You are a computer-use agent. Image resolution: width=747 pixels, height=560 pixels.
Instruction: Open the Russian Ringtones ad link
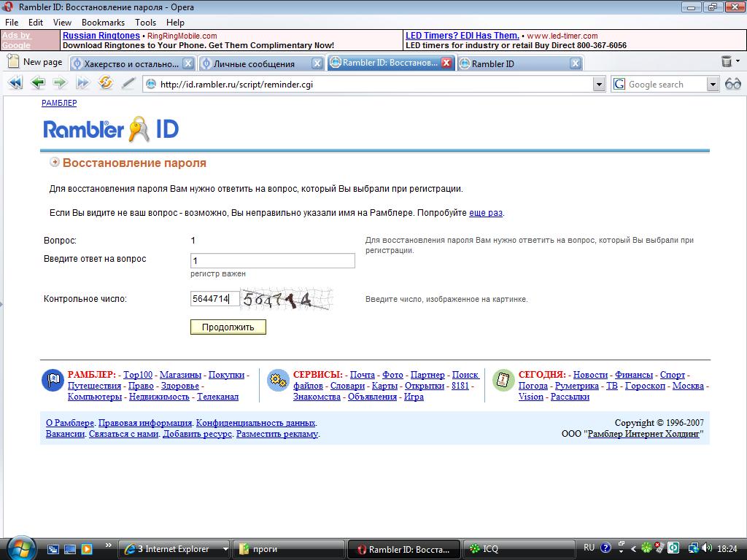pyautogui.click(x=101, y=36)
